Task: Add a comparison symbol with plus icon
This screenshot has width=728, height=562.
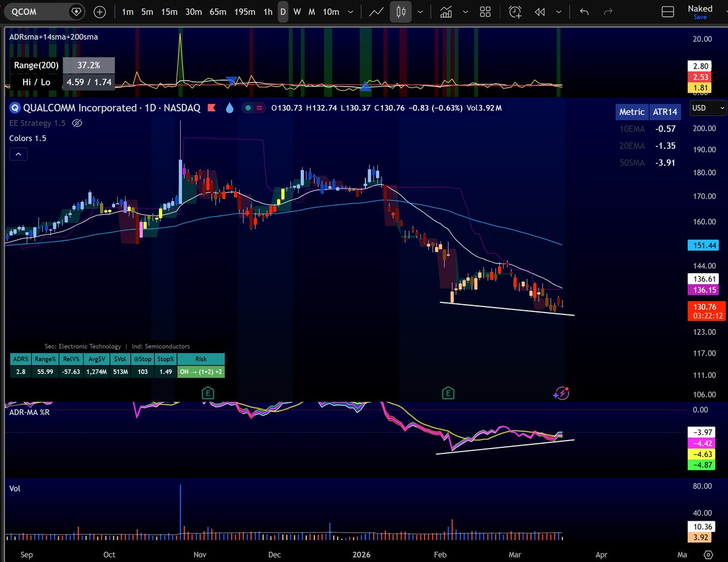Action: (100, 12)
